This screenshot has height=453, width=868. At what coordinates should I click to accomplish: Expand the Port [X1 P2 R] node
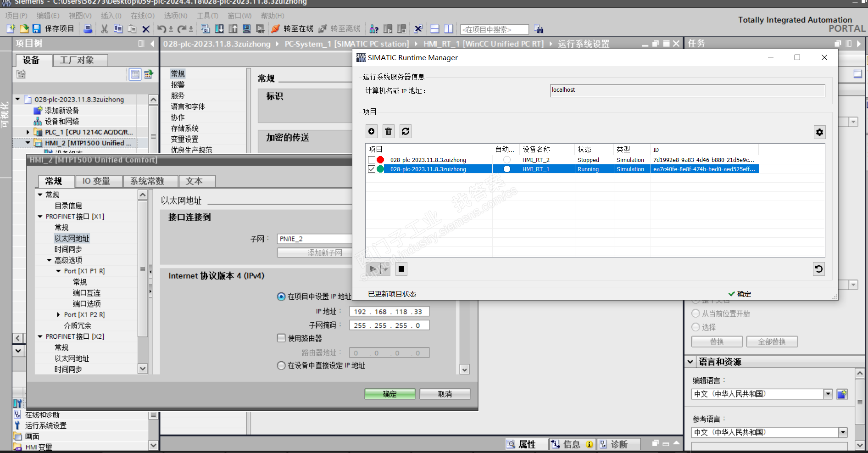(x=58, y=314)
